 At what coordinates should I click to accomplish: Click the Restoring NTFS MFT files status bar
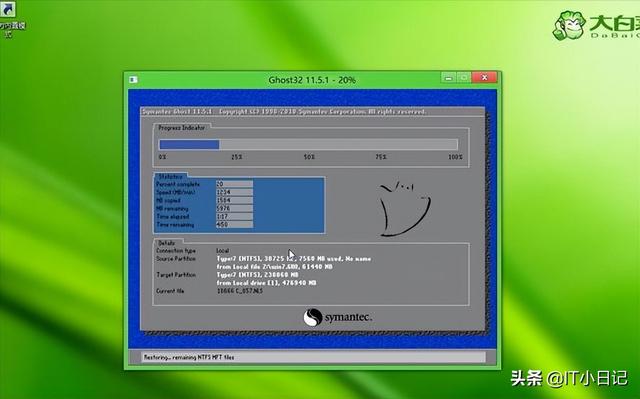[313, 357]
